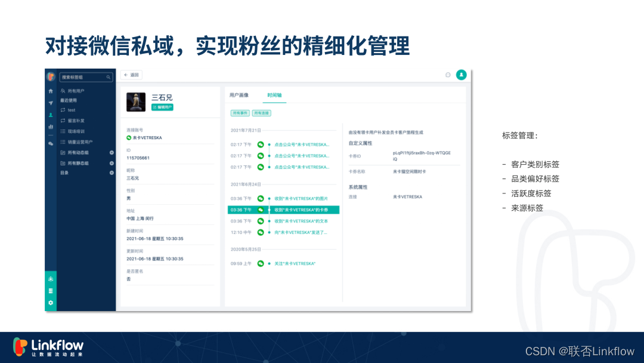Viewport: 644px width, 363px height.
Task: Click the 2021年7月21日 date header
Action: (246, 130)
